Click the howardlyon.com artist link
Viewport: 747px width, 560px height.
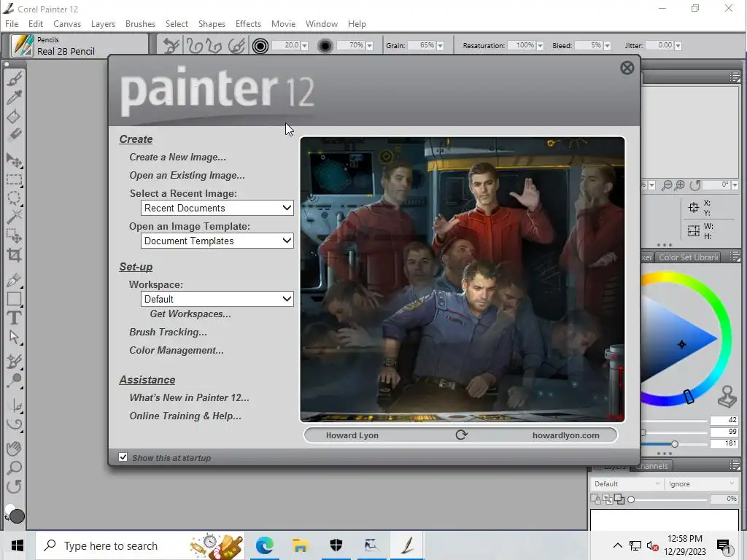pyautogui.click(x=566, y=435)
